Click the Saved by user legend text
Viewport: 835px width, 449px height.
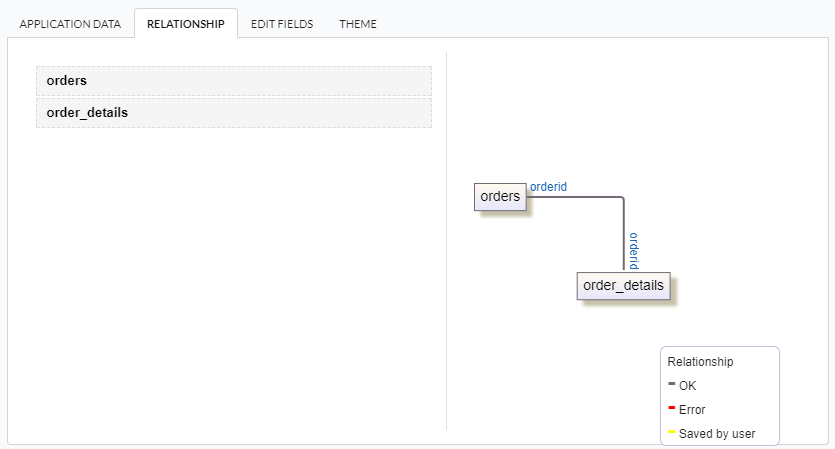(x=717, y=434)
